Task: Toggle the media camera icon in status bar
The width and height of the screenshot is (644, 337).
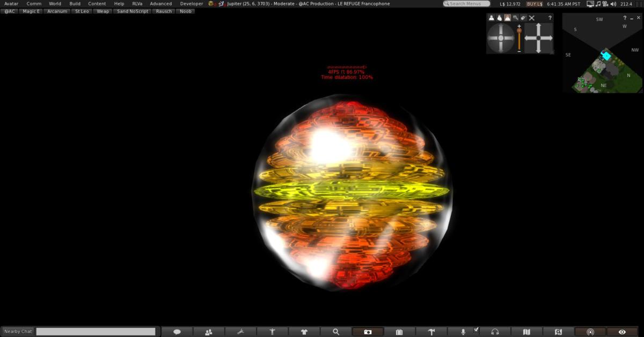Action: pos(605,4)
